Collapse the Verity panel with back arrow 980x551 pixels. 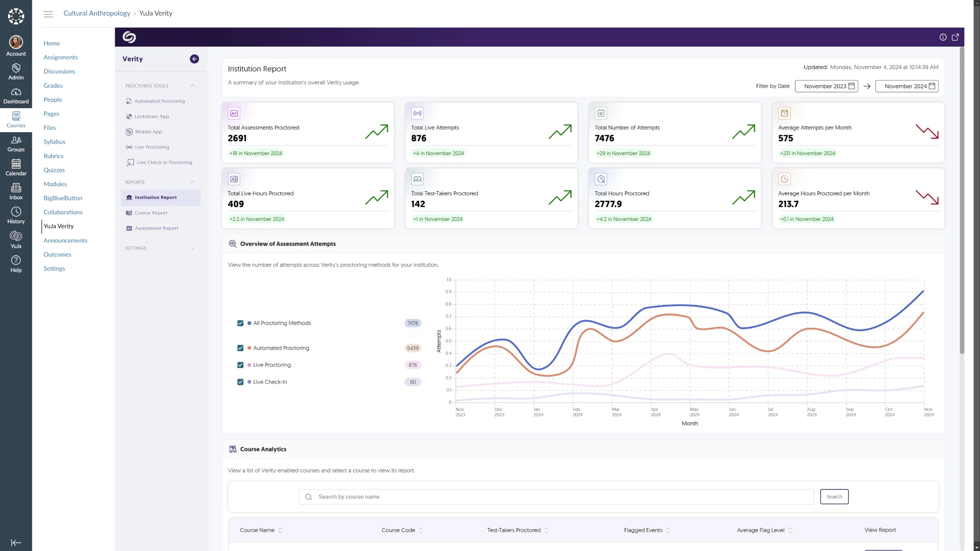click(194, 59)
